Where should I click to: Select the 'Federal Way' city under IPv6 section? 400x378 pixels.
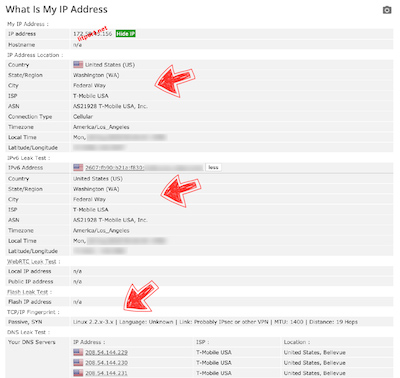[89, 199]
